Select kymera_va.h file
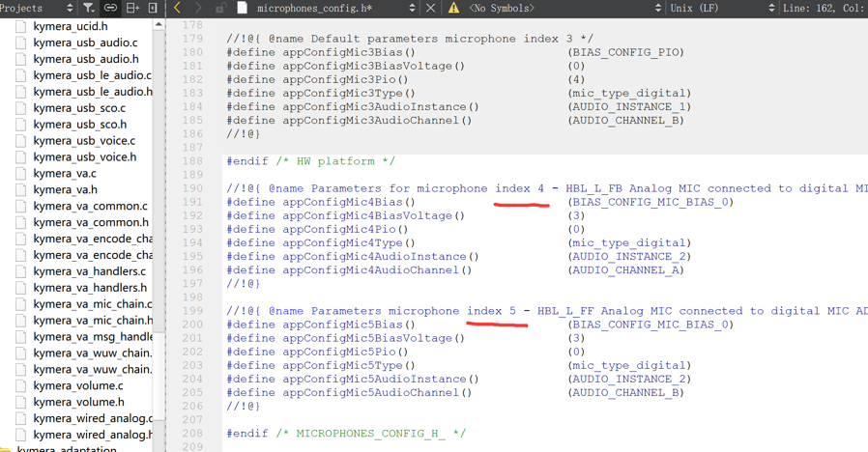This screenshot has height=452, width=868. point(65,189)
